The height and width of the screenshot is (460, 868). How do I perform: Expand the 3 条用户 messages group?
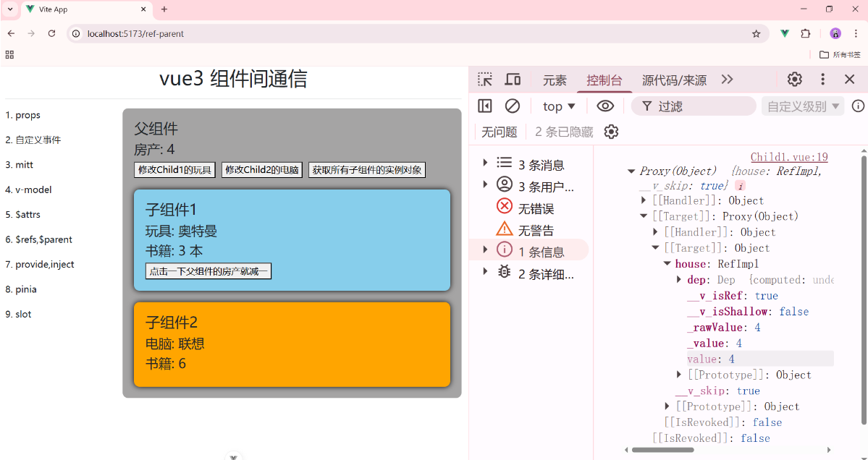coord(485,184)
